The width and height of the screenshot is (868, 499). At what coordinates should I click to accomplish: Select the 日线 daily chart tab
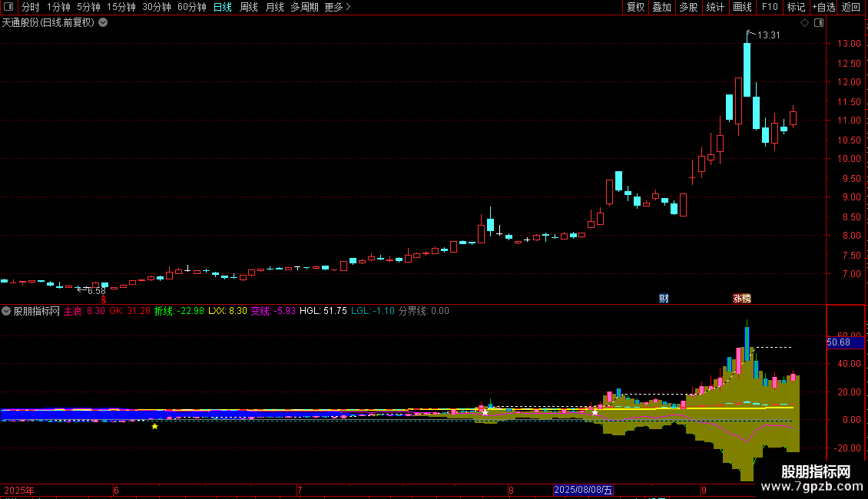(x=223, y=7)
